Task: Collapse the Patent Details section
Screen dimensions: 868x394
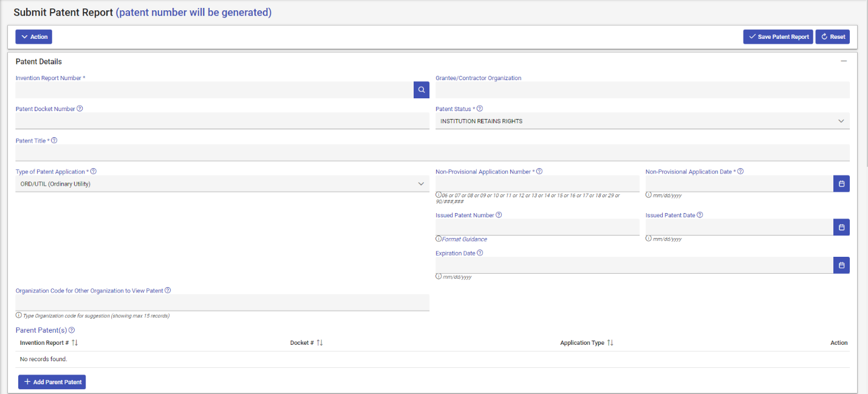Action: coord(843,61)
